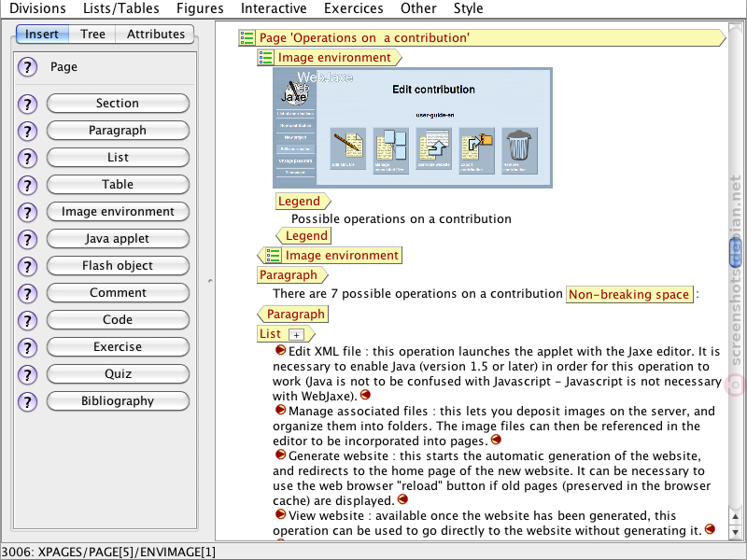Screen dimensions: 747x560
Task: Open help icon next to Page
Action: tap(28, 67)
